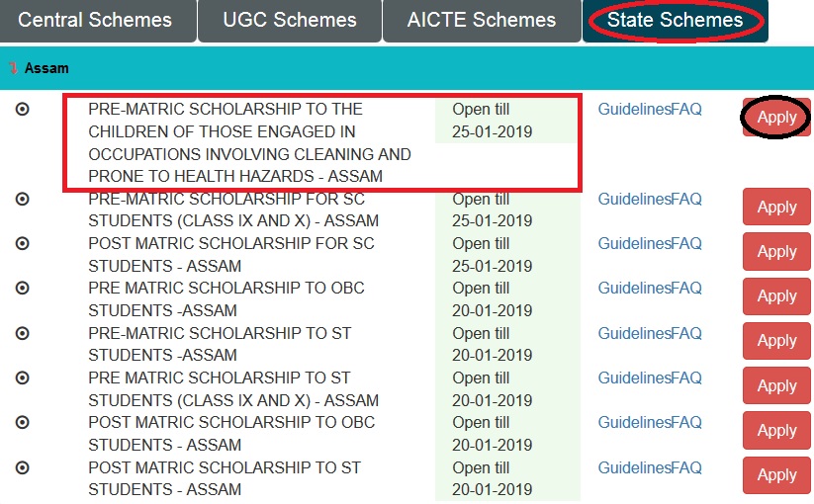Apply for Post Matric Scholarship for SC students
This screenshot has width=814, height=504.
[776, 252]
